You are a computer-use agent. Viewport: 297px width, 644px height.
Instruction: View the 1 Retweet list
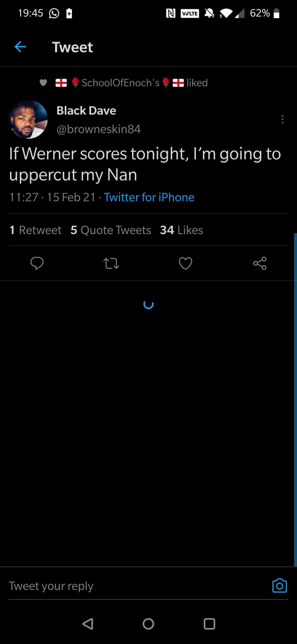(35, 230)
